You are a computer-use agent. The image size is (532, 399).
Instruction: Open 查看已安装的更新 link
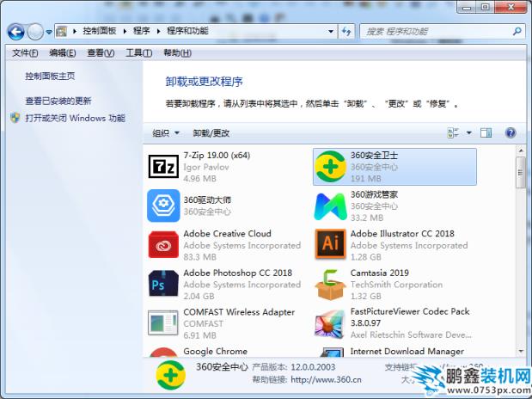58,101
